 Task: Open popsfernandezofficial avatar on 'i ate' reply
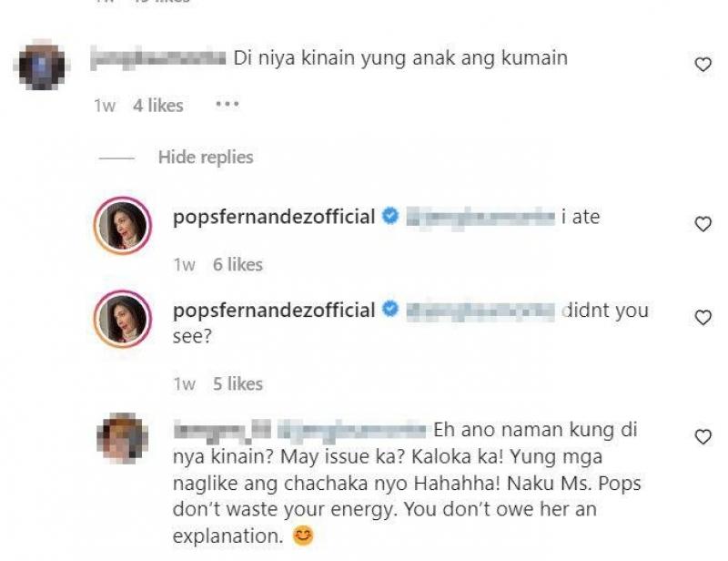123,226
